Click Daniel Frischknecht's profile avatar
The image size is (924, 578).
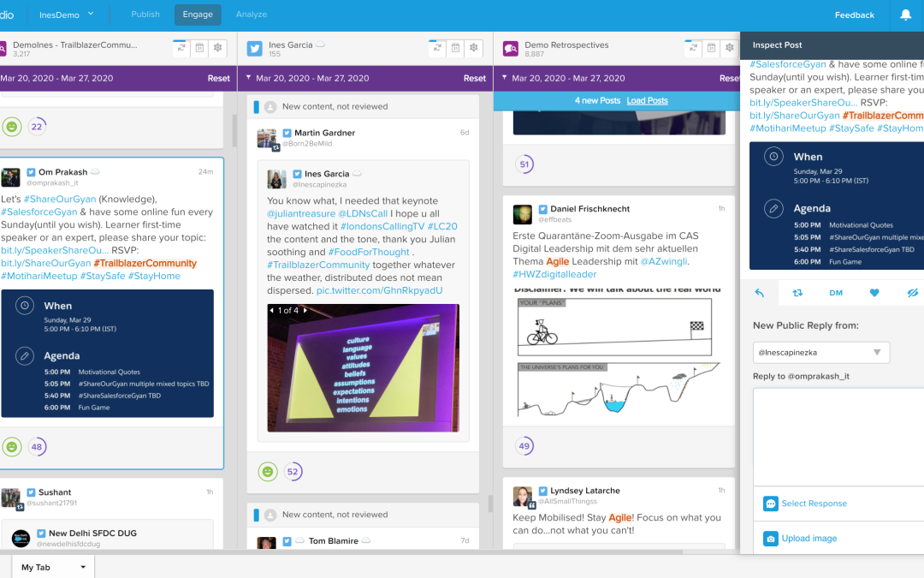point(522,214)
